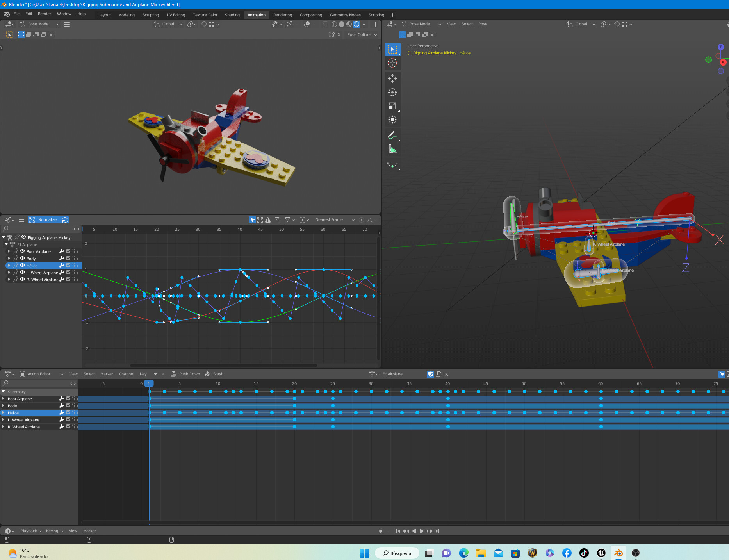Open the Action Editor mode dropdown
Image resolution: width=729 pixels, height=560 pixels.
click(41, 374)
